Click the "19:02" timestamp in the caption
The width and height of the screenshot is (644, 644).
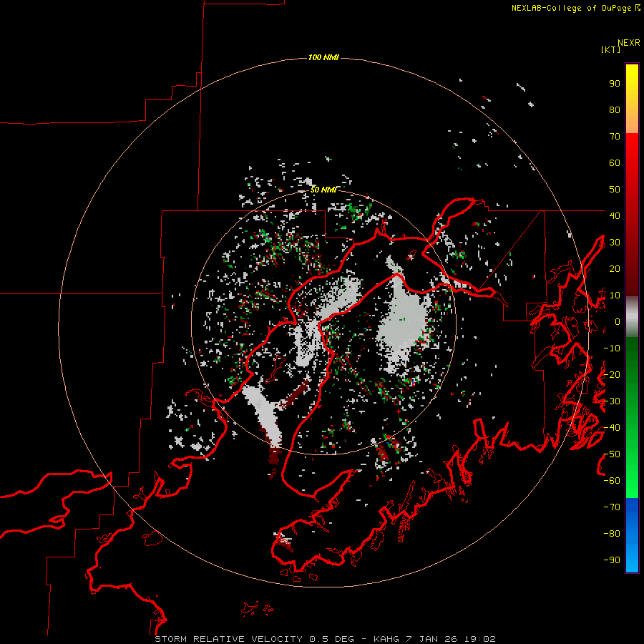(480, 639)
